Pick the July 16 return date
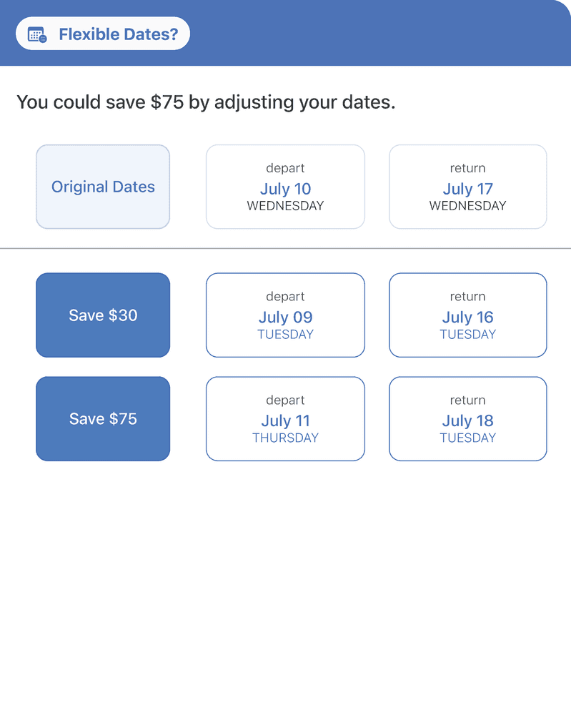571x728 pixels. pos(467,316)
